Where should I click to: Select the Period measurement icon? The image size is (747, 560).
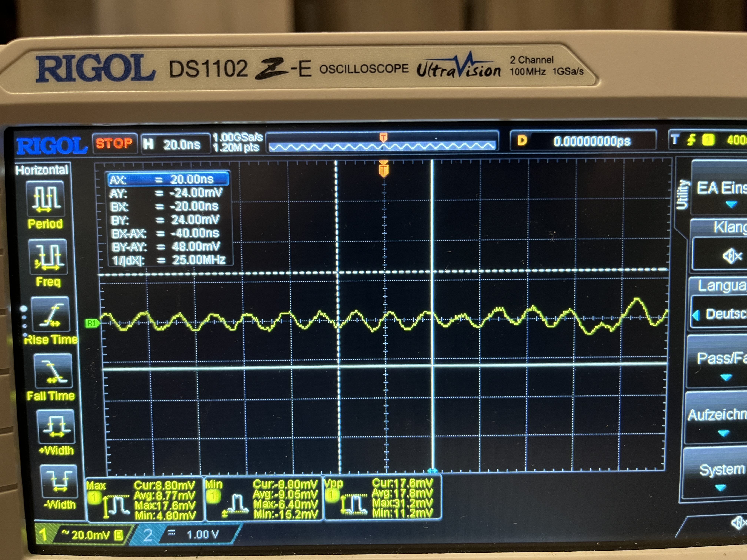coord(46,199)
